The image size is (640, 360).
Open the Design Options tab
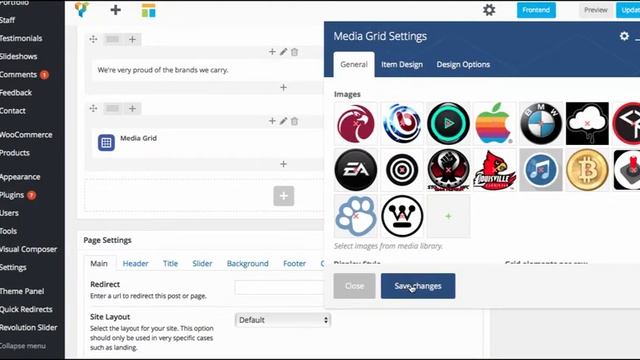point(463,64)
